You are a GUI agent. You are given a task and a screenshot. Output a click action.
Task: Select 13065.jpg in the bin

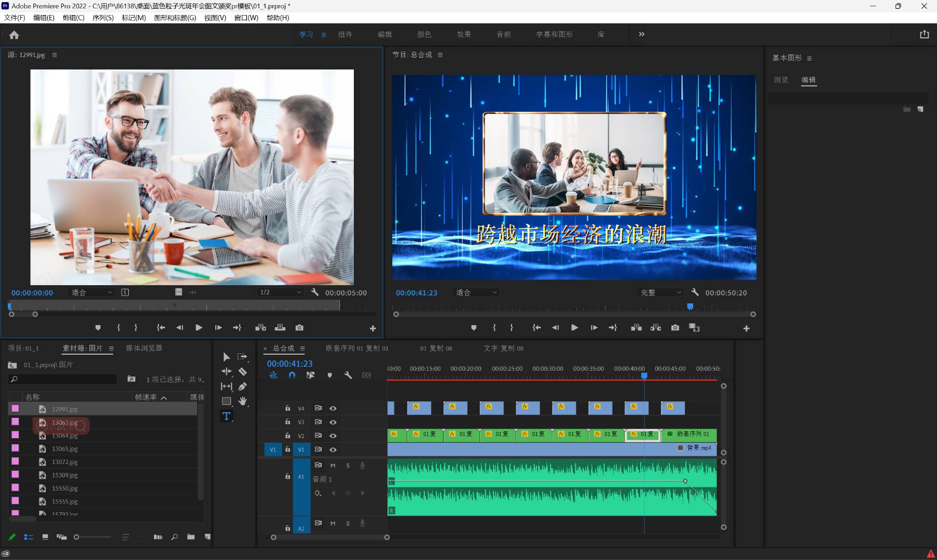[65, 449]
